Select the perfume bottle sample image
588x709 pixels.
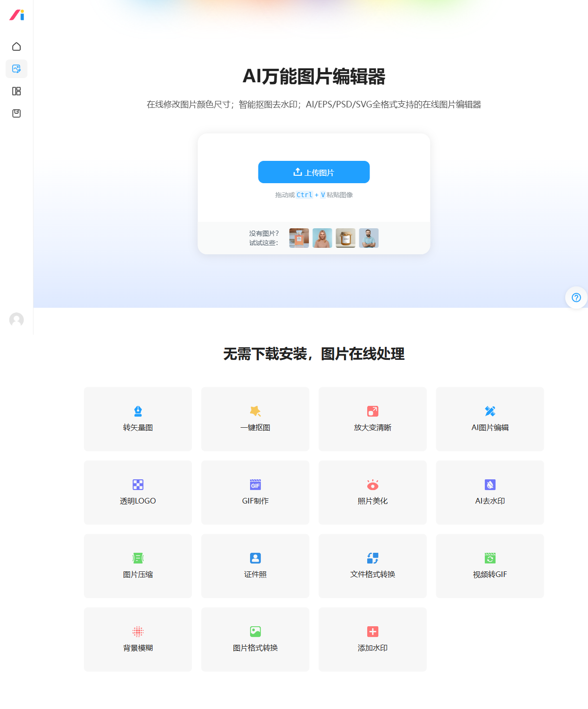299,238
